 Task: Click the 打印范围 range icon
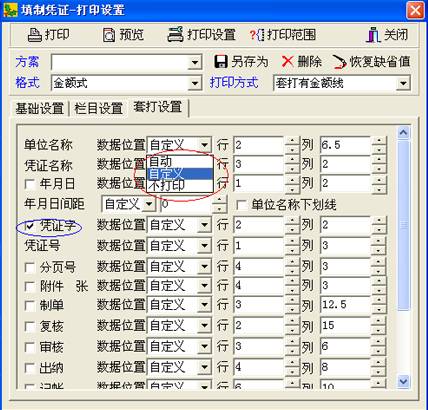[x=257, y=35]
